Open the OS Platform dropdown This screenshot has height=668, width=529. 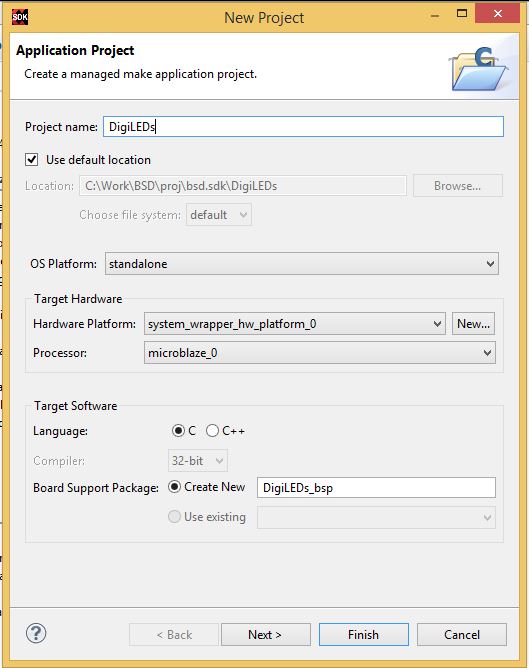point(302,264)
